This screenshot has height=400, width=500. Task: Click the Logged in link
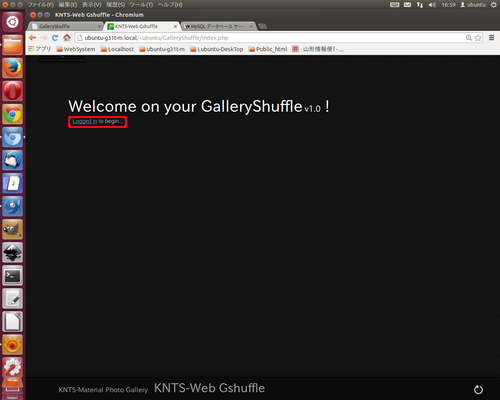point(85,121)
